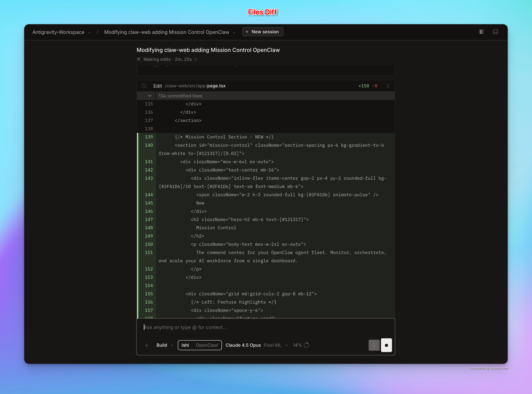Click the expand arrows beside the +150 diff stats
Image resolution: width=532 pixels, height=394 pixels.
tap(388, 86)
